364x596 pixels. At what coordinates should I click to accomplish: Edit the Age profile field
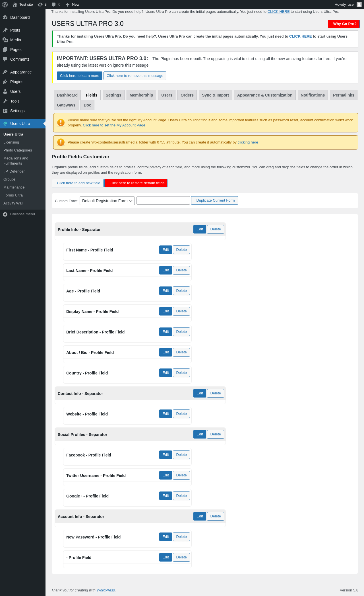pyautogui.click(x=166, y=291)
